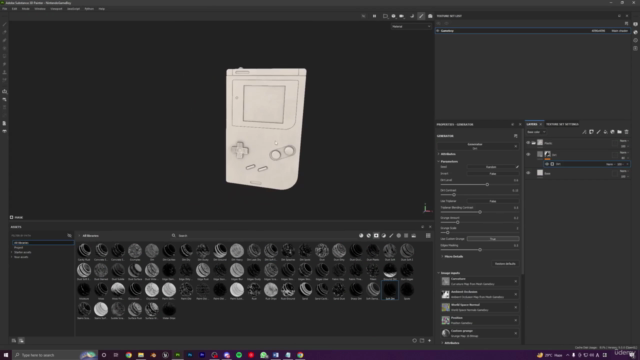Toggle visibility of the Dirt generator effect
The image size is (640, 360).
547,164
